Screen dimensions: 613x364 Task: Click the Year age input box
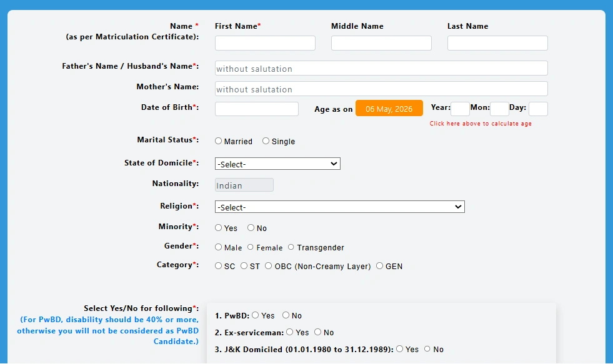460,108
